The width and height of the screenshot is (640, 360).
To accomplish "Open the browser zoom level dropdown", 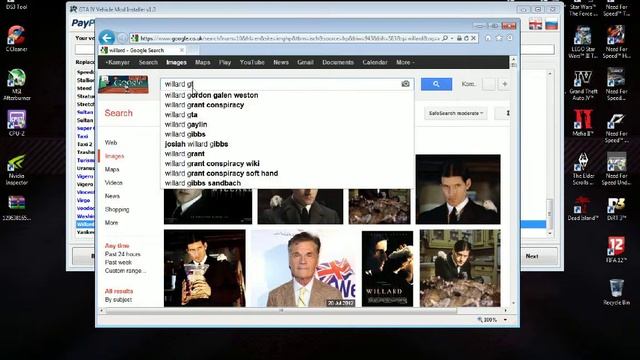I will [505, 320].
